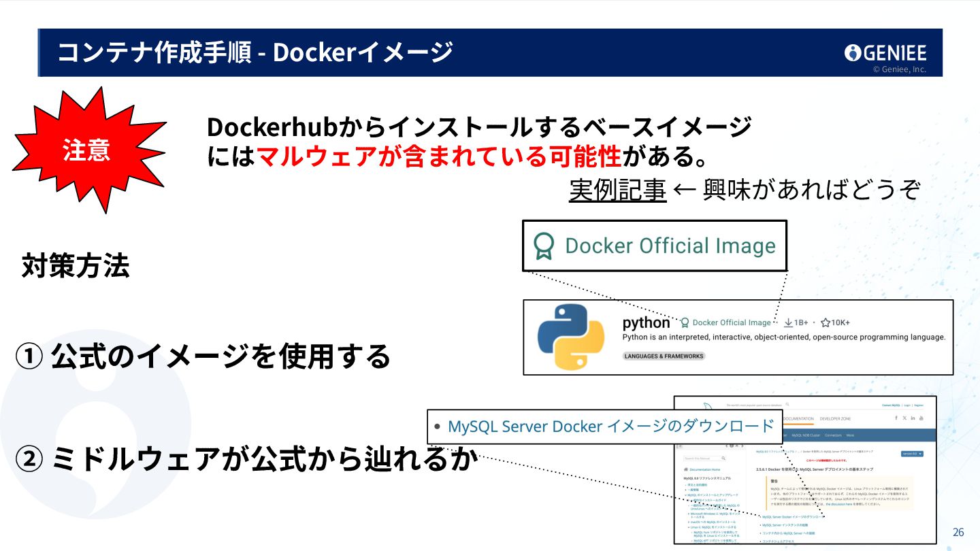
Task: Click the コンテナ作成手順 - Dockerイメージ slide title
Action: tap(255, 52)
